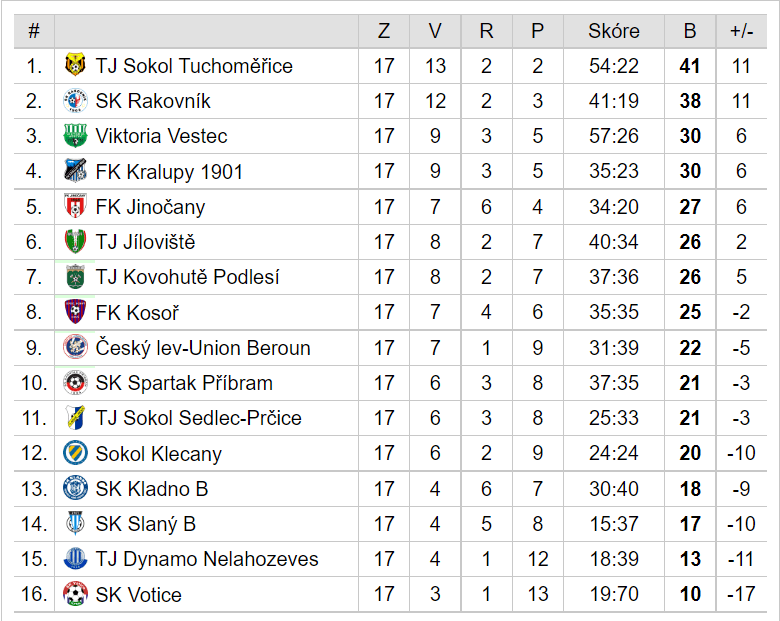This screenshot has width=780, height=621.
Task: Open the TJ Kovohutě Podlesí team link
Action: pyautogui.click(x=188, y=277)
